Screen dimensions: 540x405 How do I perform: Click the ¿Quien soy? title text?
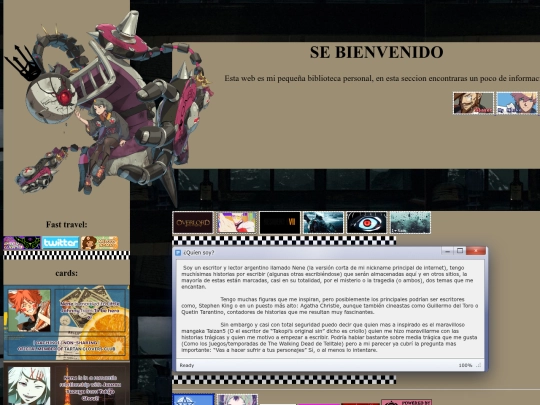[x=199, y=253]
